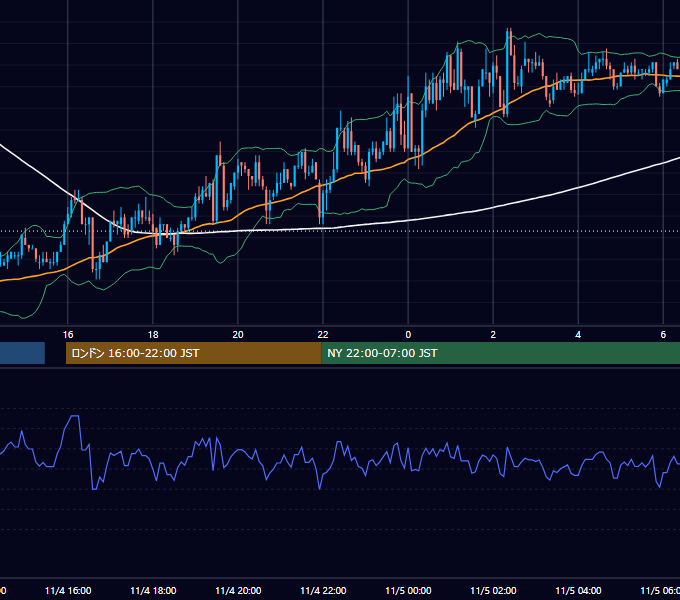680x600 pixels.
Task: Select the 6 hour tick label
Action: [663, 335]
